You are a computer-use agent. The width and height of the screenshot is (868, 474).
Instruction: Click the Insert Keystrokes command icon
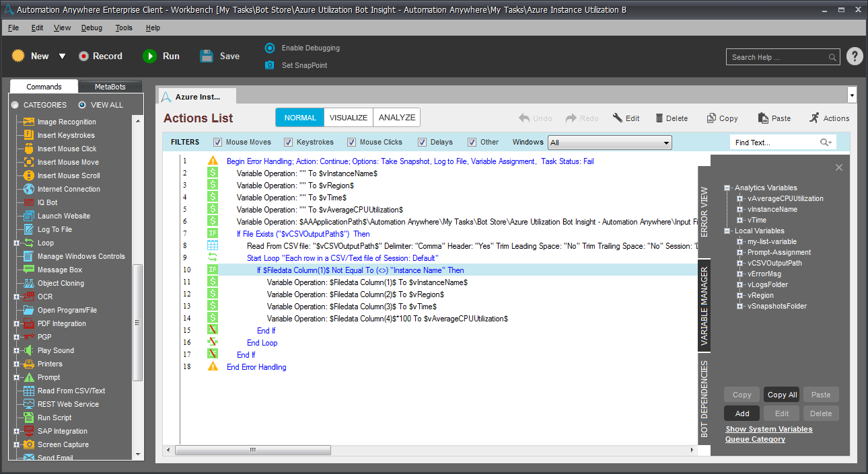pos(29,135)
